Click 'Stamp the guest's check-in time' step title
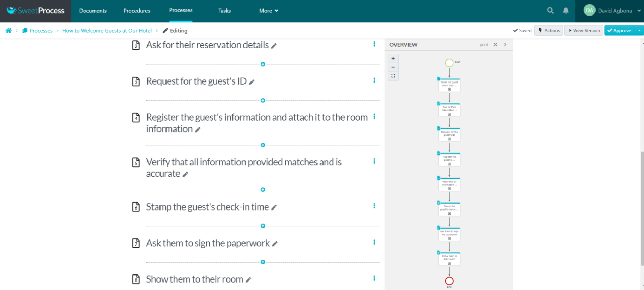644x290 pixels. (x=207, y=207)
